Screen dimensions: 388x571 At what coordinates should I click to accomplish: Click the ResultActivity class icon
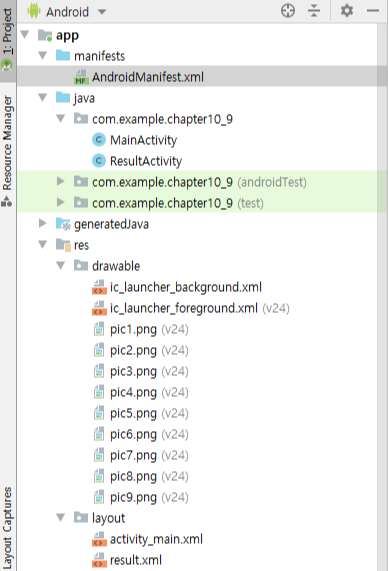pyautogui.click(x=99, y=161)
